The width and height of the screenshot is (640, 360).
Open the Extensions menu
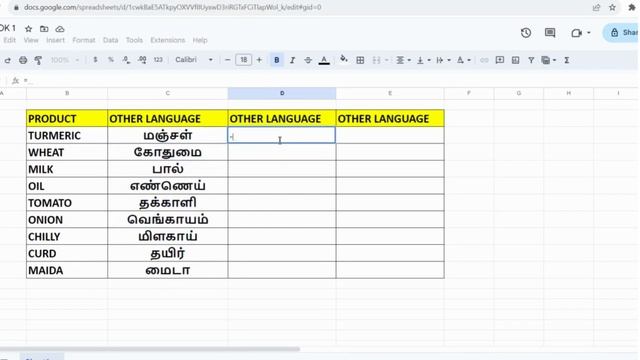click(x=167, y=40)
